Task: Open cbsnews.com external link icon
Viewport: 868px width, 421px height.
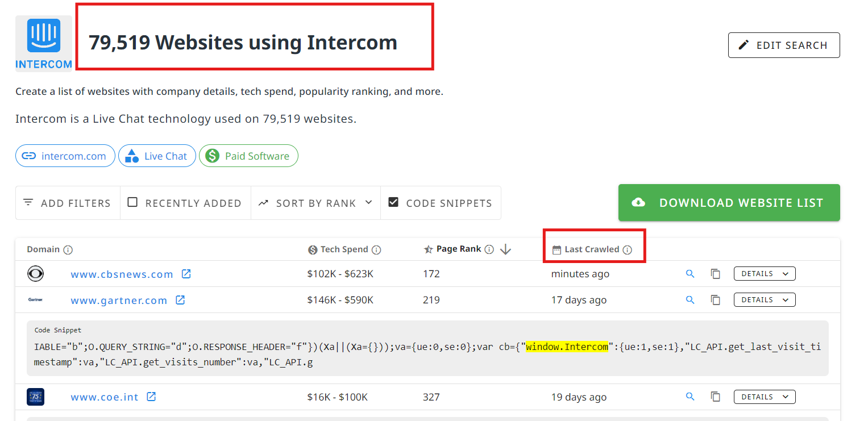Action: click(186, 274)
